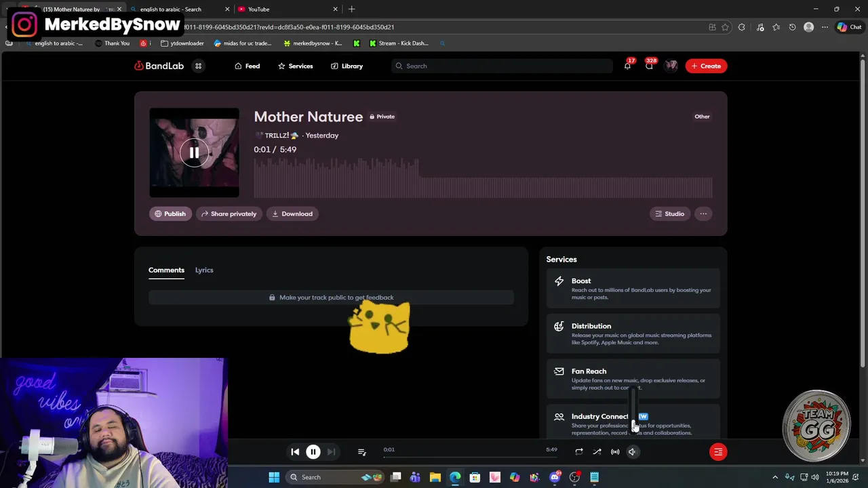Bookmark this page with the star icon

tap(725, 27)
